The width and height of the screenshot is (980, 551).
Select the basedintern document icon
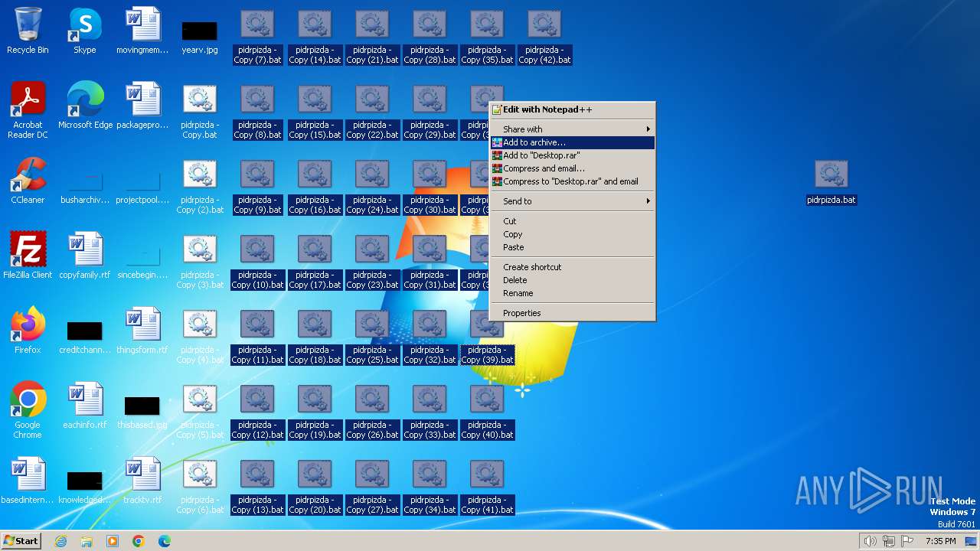(x=28, y=481)
